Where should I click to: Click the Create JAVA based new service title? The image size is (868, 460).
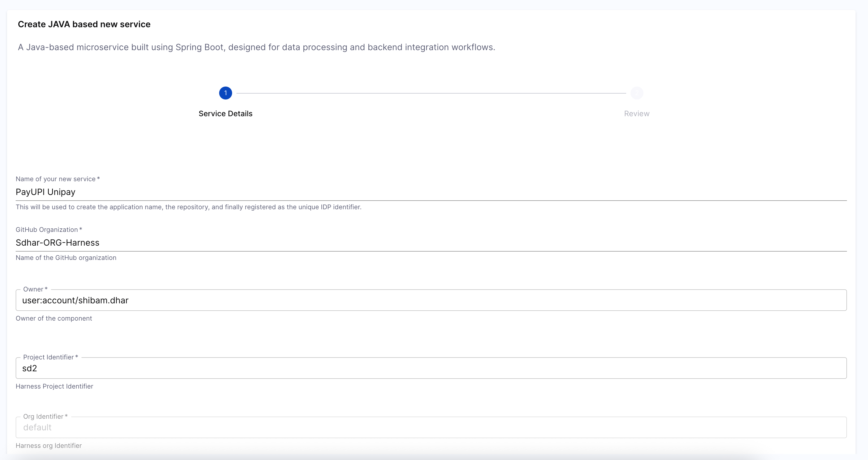pos(84,24)
